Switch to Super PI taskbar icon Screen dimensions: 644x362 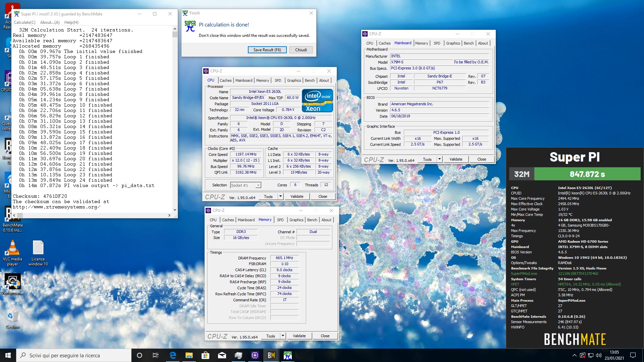(288, 355)
